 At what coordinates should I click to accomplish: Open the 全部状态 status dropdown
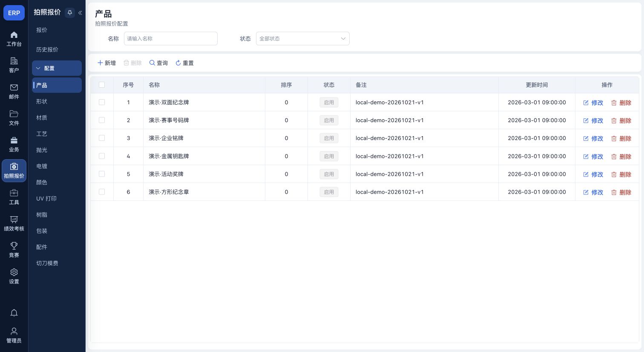[302, 38]
